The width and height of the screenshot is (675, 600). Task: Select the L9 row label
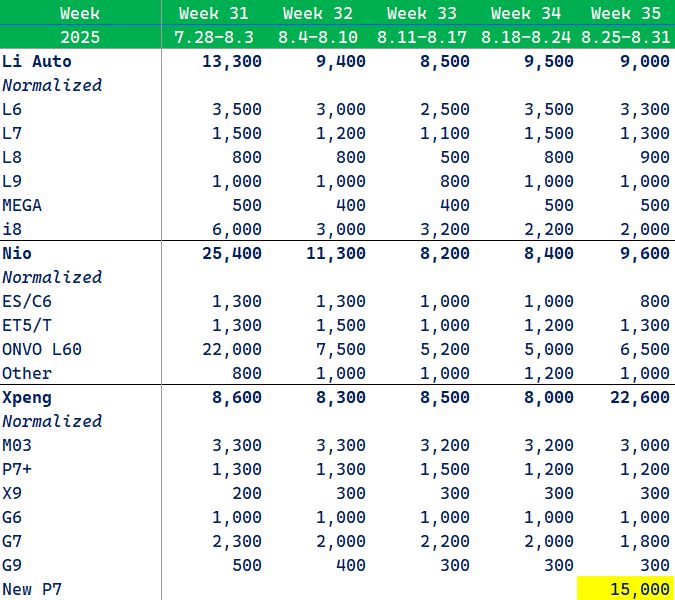12,181
